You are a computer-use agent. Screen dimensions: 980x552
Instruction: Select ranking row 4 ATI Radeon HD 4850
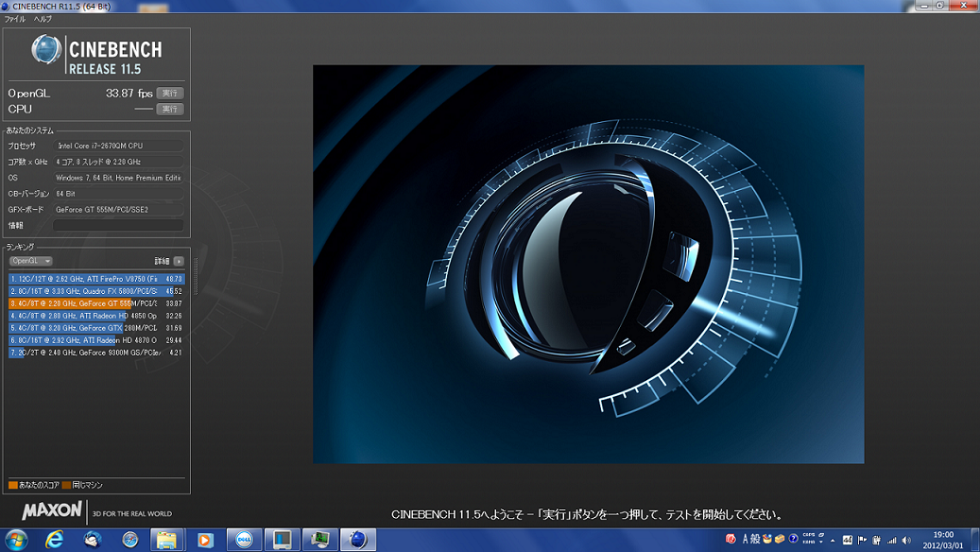96,316
